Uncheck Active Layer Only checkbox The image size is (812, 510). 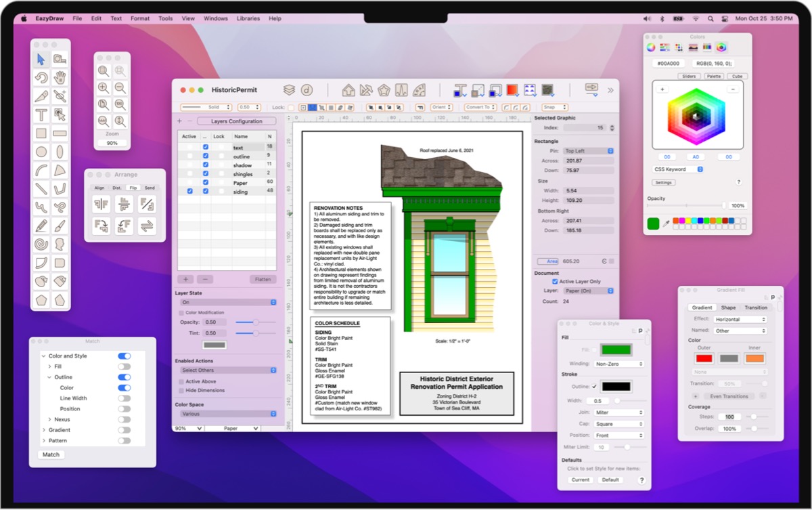(x=556, y=281)
